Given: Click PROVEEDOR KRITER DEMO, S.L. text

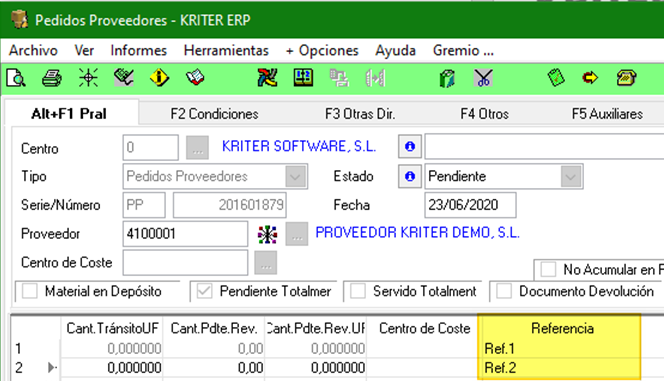Looking at the screenshot, I should coord(417,233).
